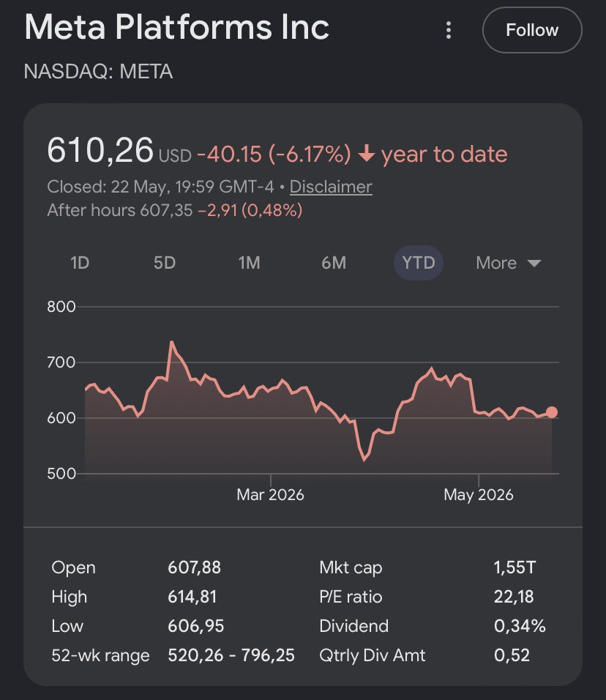Open the Disclaimer link

click(331, 187)
